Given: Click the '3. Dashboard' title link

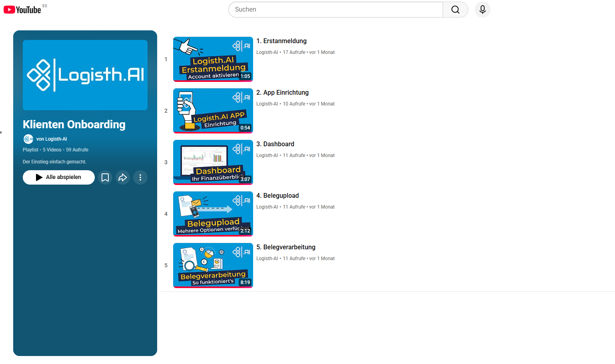Looking at the screenshot, I should click(275, 144).
